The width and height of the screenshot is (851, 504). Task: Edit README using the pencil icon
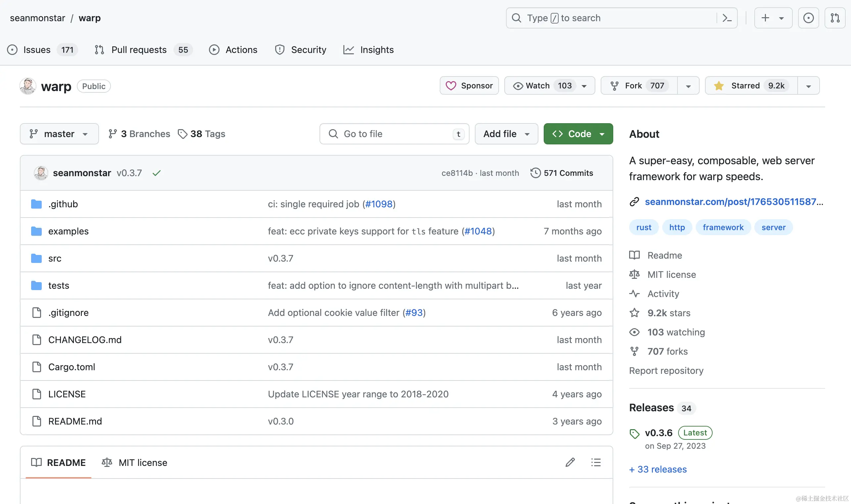click(x=570, y=462)
